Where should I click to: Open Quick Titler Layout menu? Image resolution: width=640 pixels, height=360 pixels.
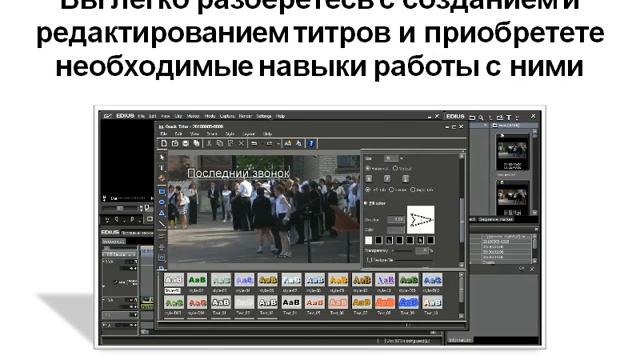pyautogui.click(x=248, y=134)
